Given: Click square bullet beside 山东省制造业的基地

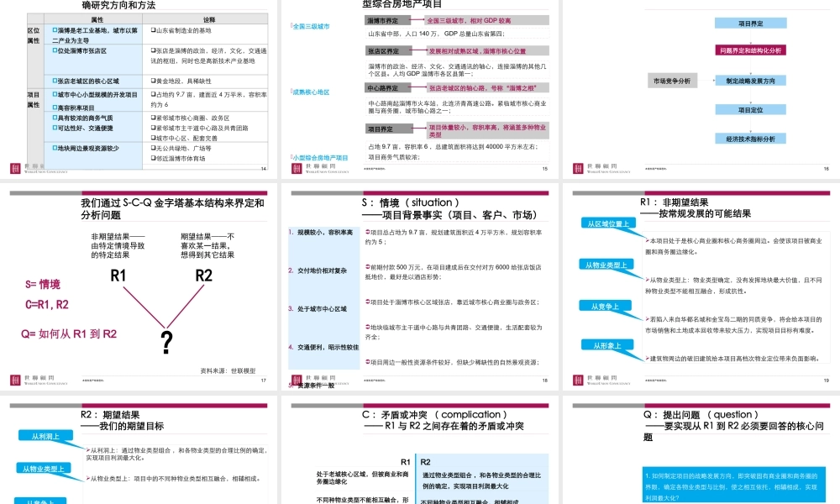Looking at the screenshot, I should pos(153,30).
